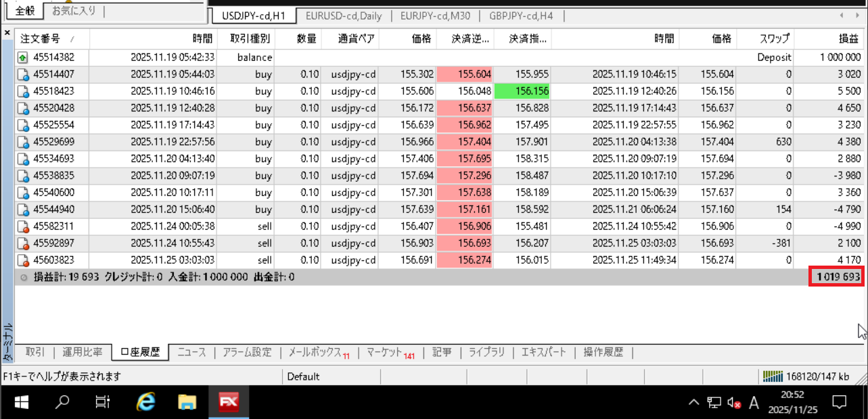Switch to the EURUSD-cd,Daily chart tab
The width and height of the screenshot is (868, 419).
[343, 16]
